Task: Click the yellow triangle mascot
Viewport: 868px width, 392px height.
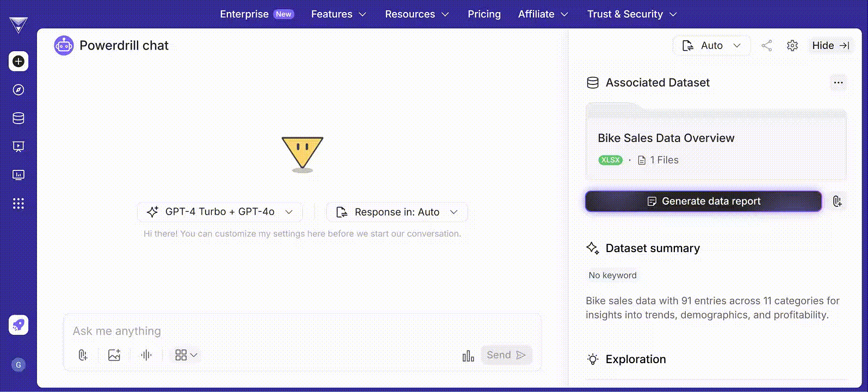Action: pos(302,154)
